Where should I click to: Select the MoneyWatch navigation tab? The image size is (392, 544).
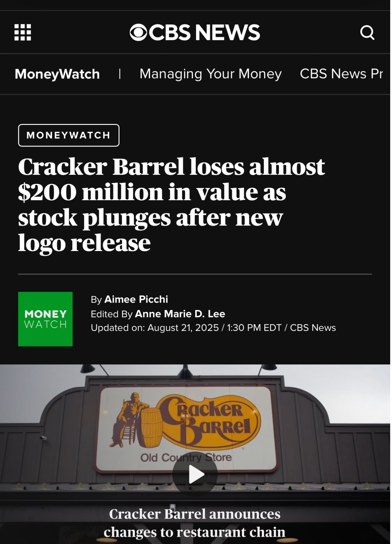(x=57, y=74)
